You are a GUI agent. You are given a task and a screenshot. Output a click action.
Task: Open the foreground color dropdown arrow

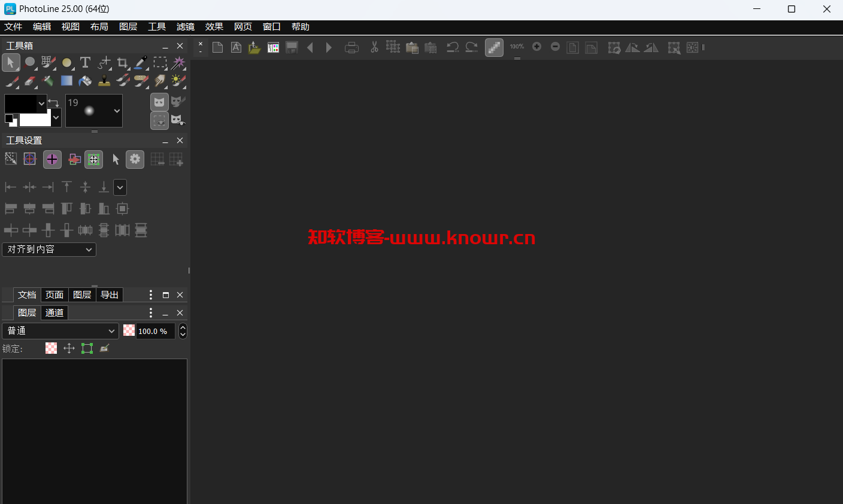[41, 104]
